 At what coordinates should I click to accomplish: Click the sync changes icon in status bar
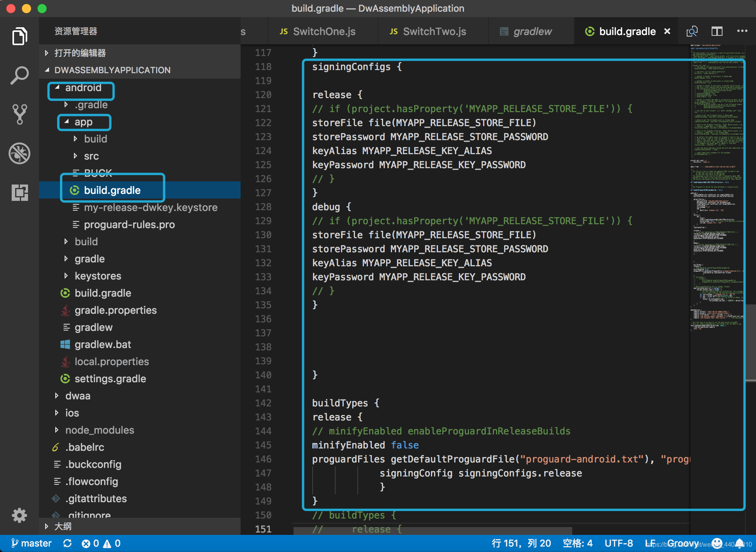tap(67, 543)
